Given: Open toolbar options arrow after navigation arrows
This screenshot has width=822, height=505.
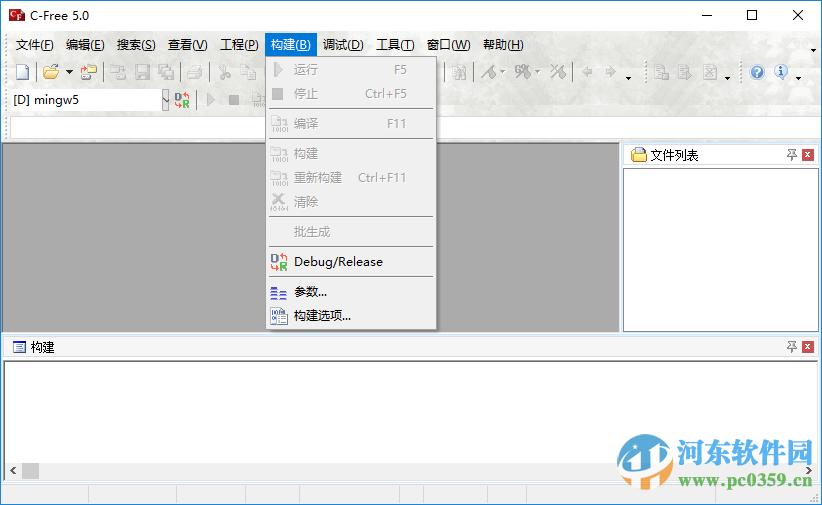Looking at the screenshot, I should pos(628,78).
